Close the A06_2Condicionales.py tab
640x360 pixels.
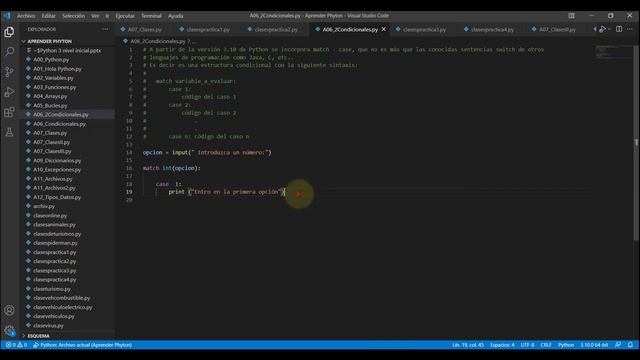[x=384, y=29]
